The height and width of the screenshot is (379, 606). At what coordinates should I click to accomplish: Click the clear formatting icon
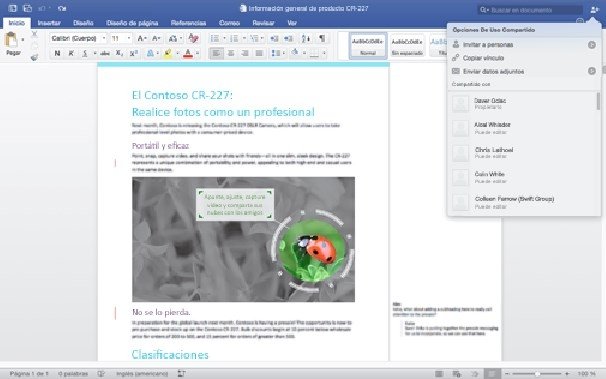[193, 38]
